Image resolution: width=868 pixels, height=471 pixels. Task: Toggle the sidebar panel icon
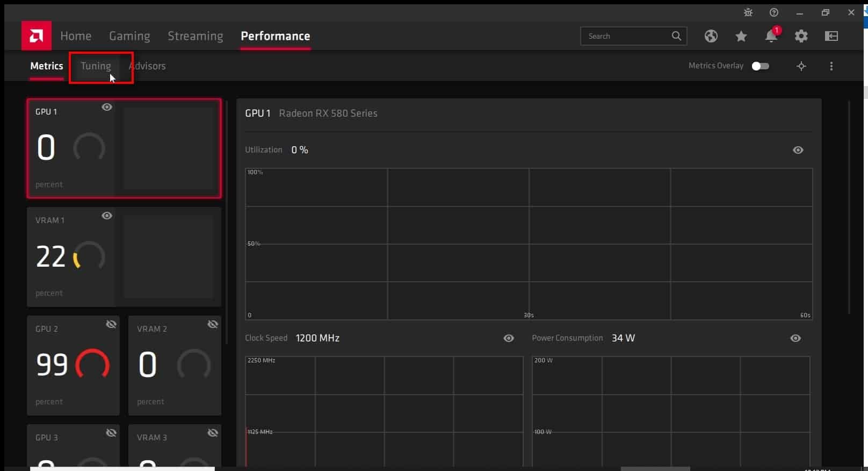pos(831,36)
